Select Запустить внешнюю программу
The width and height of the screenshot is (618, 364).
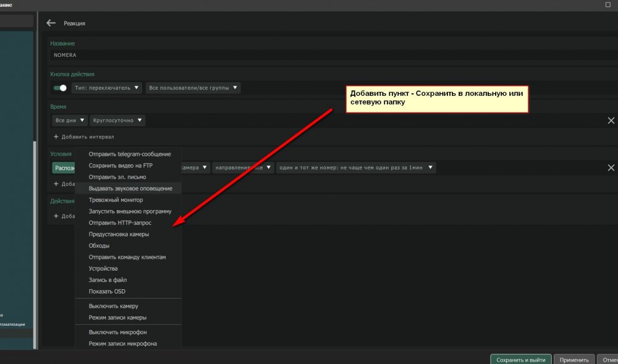pyautogui.click(x=128, y=211)
